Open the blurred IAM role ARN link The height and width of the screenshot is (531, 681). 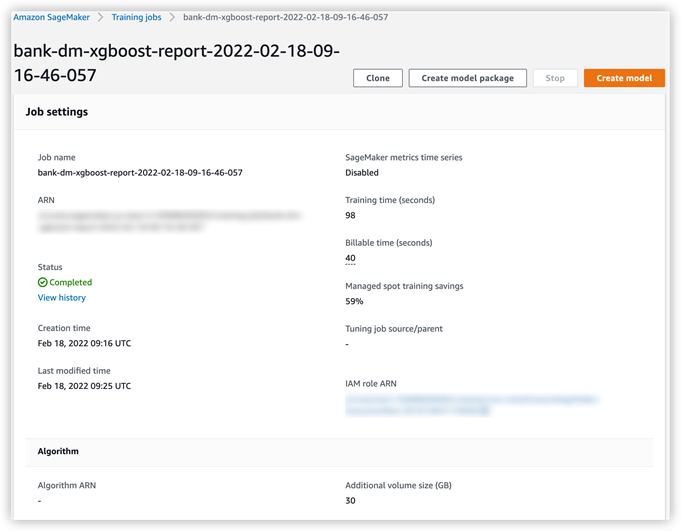click(x=472, y=405)
